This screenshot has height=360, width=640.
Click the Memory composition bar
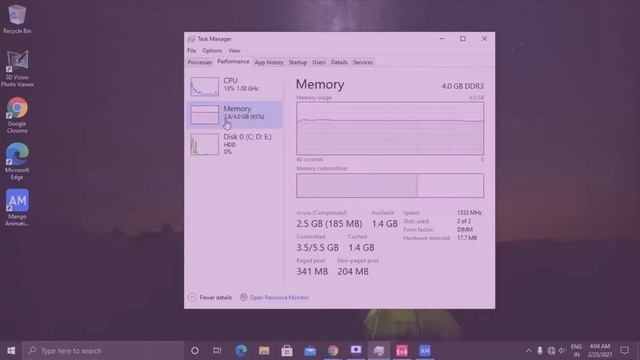[x=390, y=186]
